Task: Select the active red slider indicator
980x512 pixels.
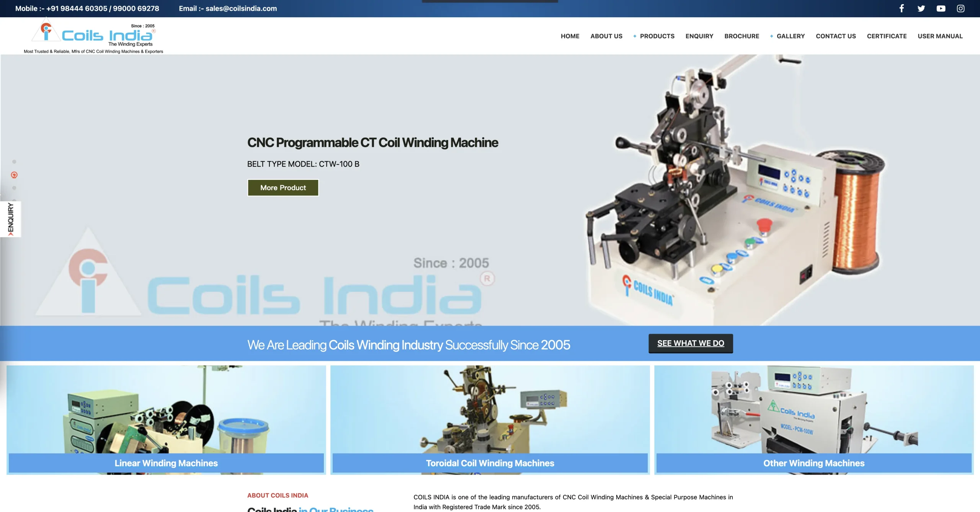Action: click(x=14, y=175)
